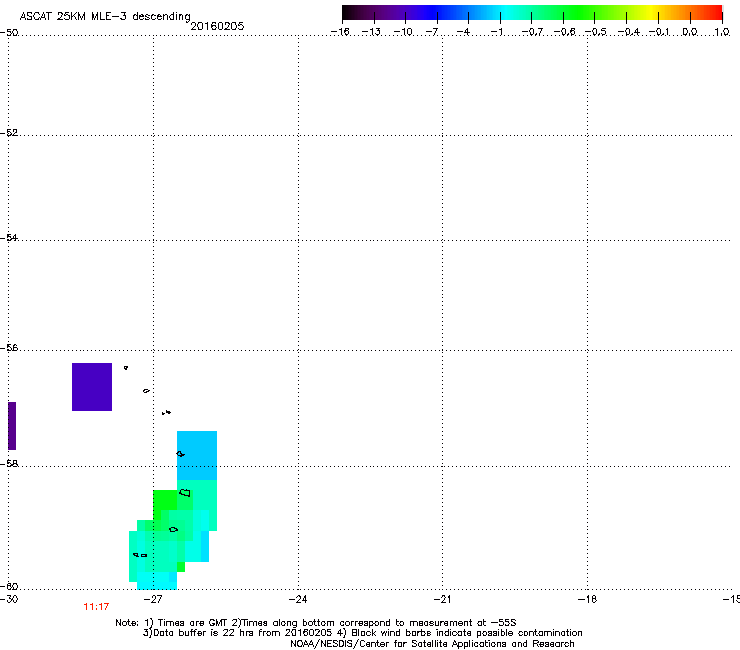Click the -27 longitude axis label

[153, 599]
